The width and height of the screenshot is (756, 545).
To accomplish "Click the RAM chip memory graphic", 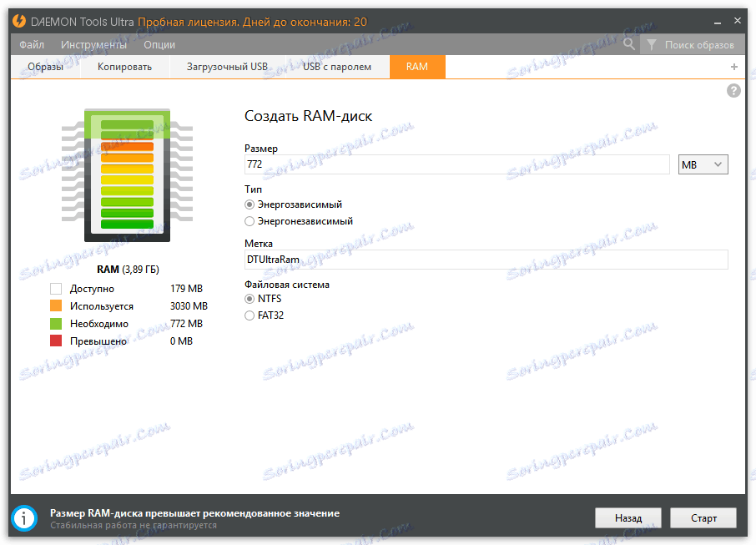I will pyautogui.click(x=127, y=175).
